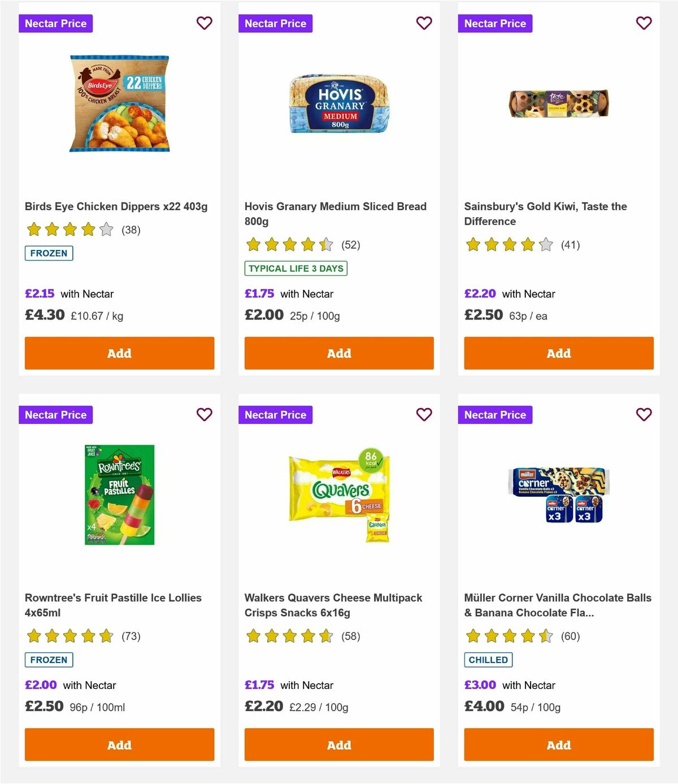Click the Nectar Price badge on Chicken Dippers
Image resolution: width=678 pixels, height=784 pixels.
coord(56,23)
